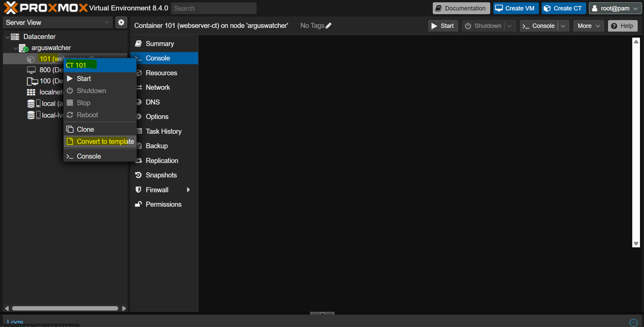Click the Proxmox logo icon
Screen dimensions: 644x327
click(x=11, y=8)
